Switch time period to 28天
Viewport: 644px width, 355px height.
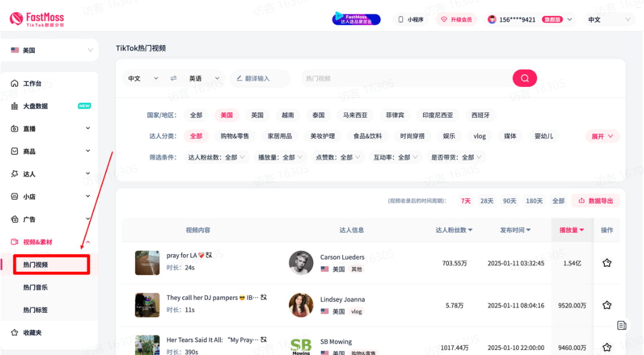[x=487, y=201]
